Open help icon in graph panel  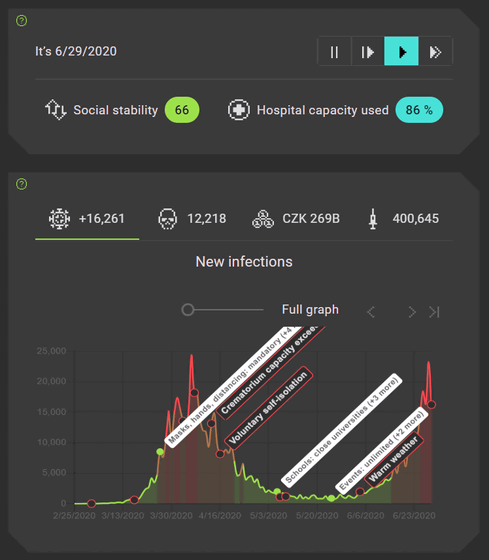click(21, 184)
